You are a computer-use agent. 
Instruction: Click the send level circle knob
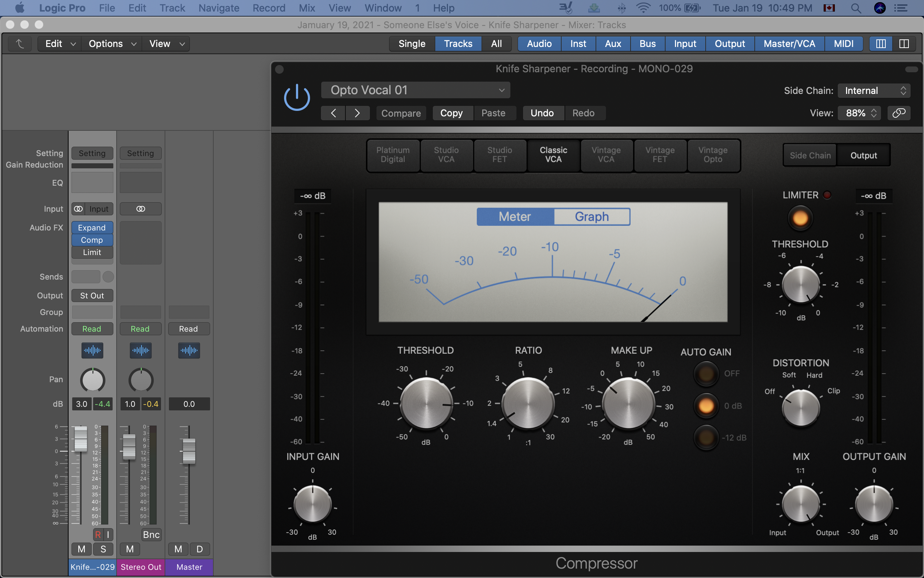point(108,276)
